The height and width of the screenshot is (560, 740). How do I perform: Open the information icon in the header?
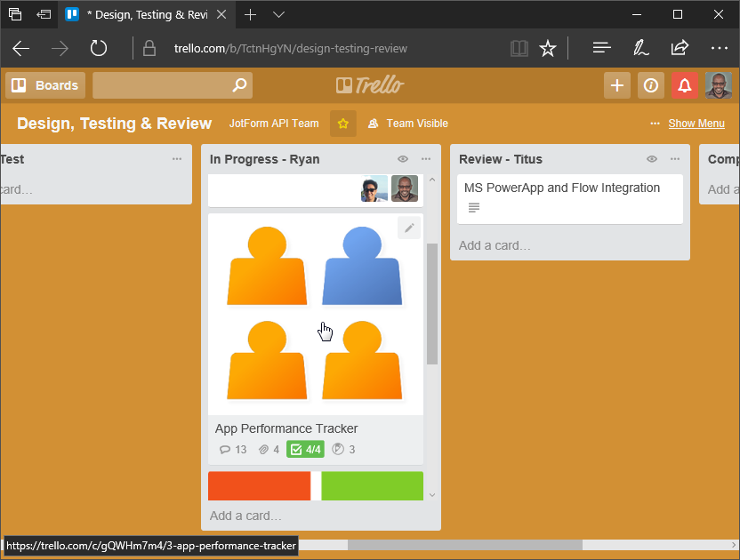tap(650, 85)
